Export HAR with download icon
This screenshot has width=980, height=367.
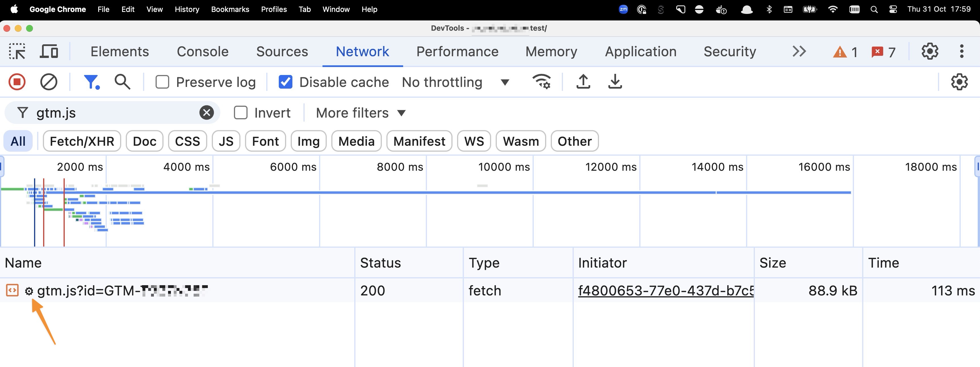pyautogui.click(x=615, y=82)
